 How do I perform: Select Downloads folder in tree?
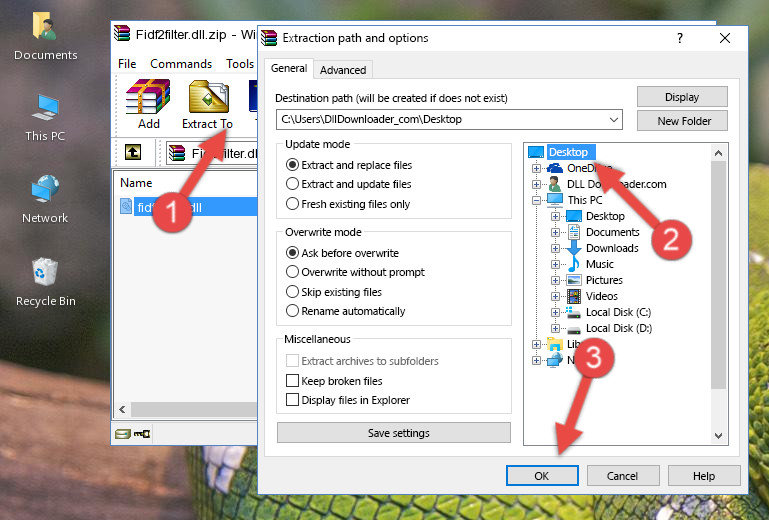point(612,248)
